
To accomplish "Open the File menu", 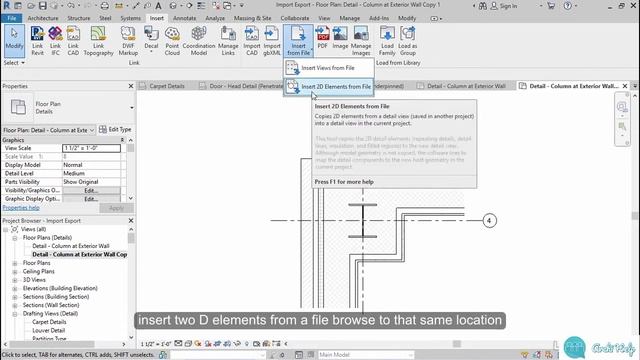I will [11, 18].
